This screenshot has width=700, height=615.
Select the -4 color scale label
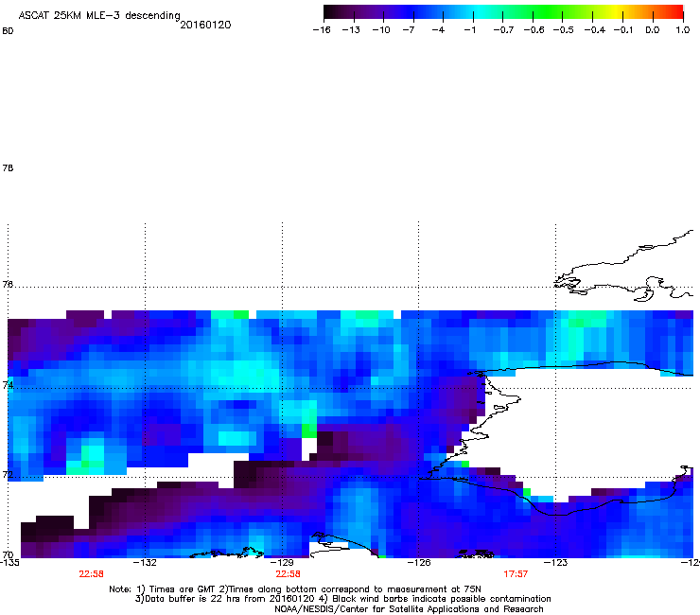pyautogui.click(x=438, y=30)
